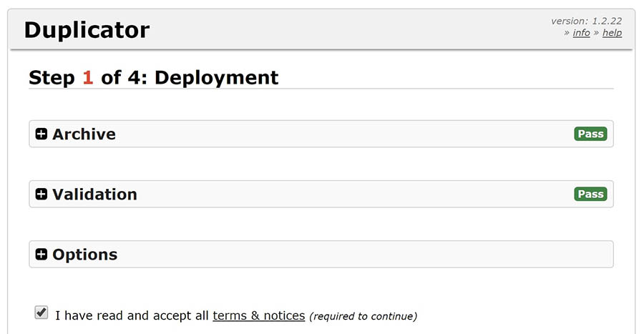This screenshot has width=644, height=334.
Task: Click the plus icon beside Validation
Action: [41, 194]
